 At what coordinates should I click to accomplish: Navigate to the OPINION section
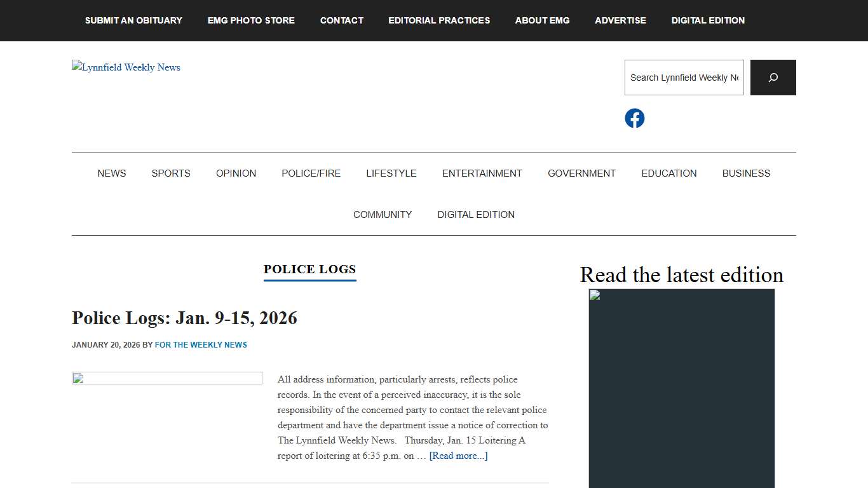236,173
